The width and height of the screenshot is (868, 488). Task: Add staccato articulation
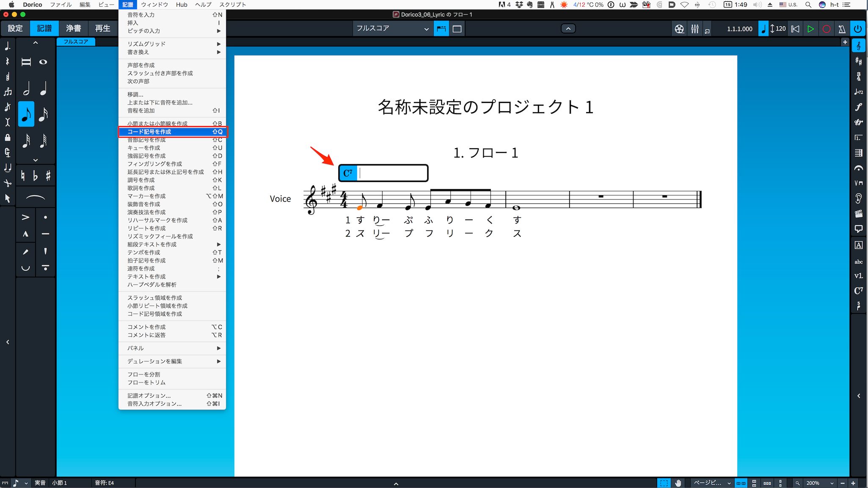pyautogui.click(x=45, y=217)
